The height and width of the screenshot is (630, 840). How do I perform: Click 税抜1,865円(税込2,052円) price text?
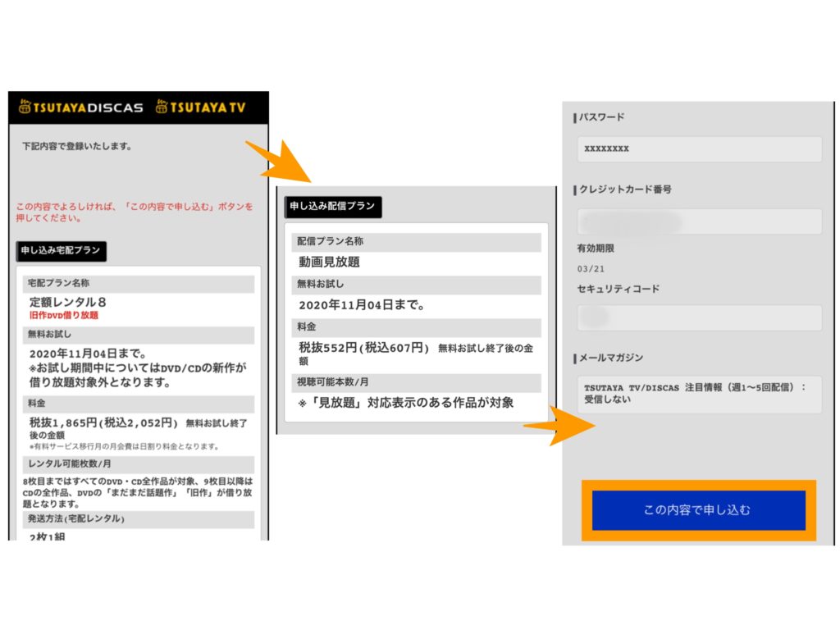point(103,422)
